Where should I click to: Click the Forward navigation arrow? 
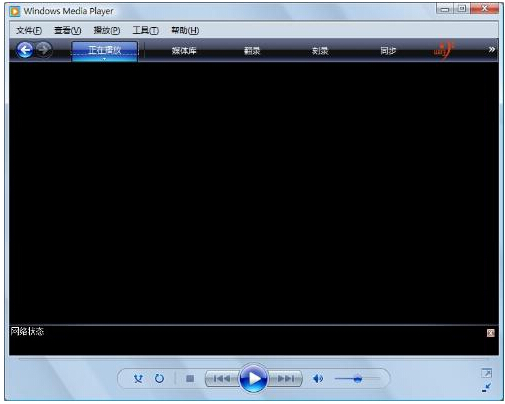click(44, 50)
